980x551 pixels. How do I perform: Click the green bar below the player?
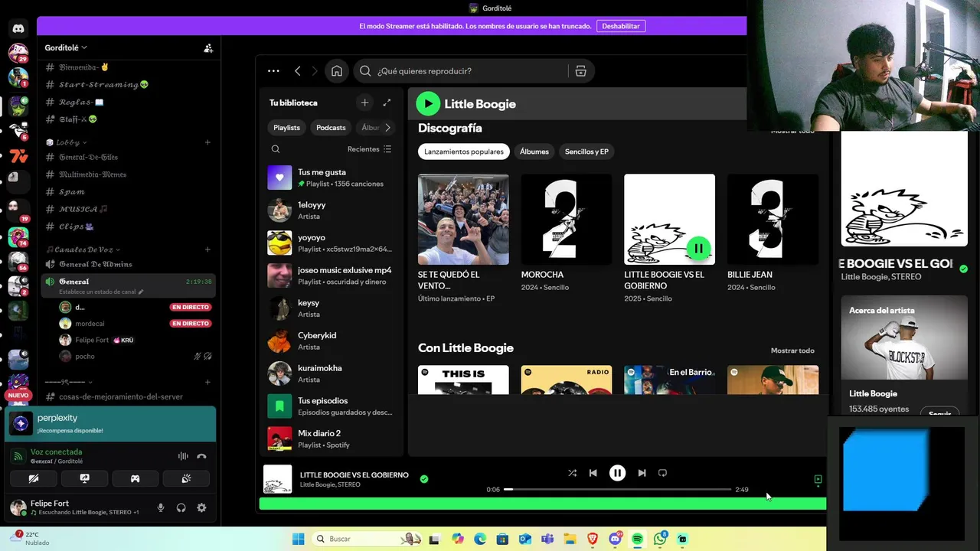(543, 504)
